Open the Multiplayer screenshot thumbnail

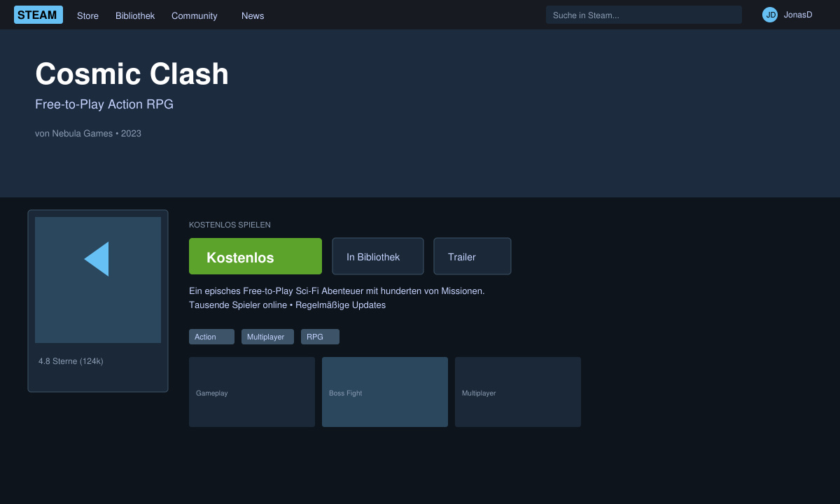(x=518, y=392)
